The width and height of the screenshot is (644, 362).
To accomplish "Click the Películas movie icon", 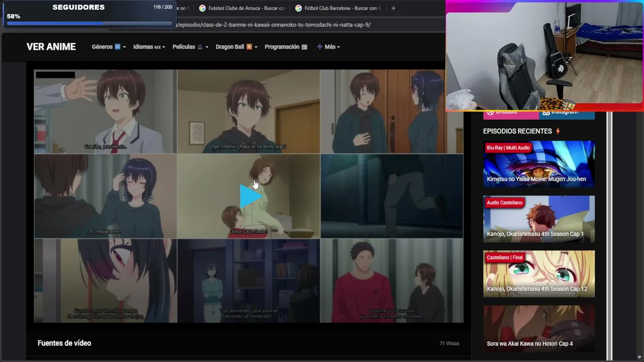I will click(x=200, y=47).
